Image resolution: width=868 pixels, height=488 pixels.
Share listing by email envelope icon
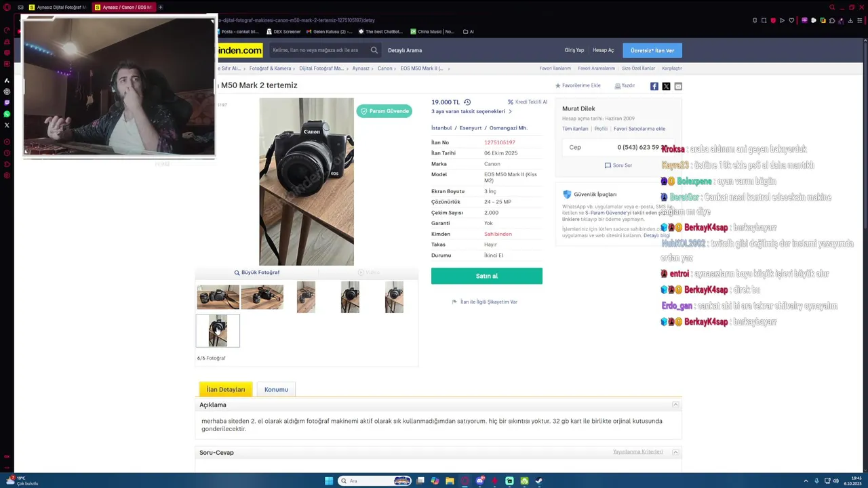pos(678,86)
